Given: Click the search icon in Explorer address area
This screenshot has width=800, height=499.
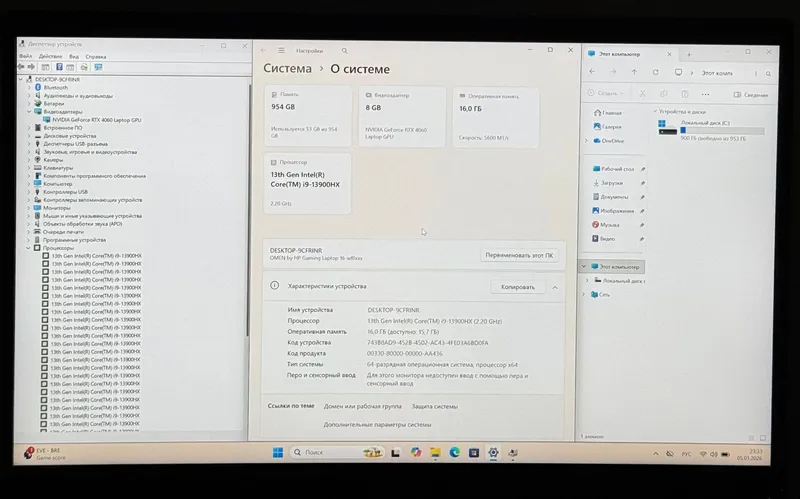Looking at the screenshot, I should pyautogui.click(x=768, y=73).
